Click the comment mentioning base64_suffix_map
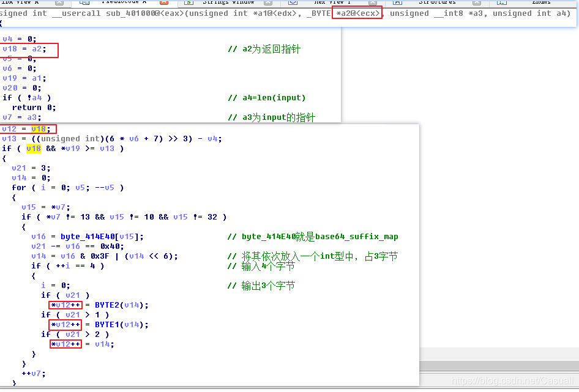Image resolution: width=579 pixels, height=392 pixels. [x=313, y=237]
